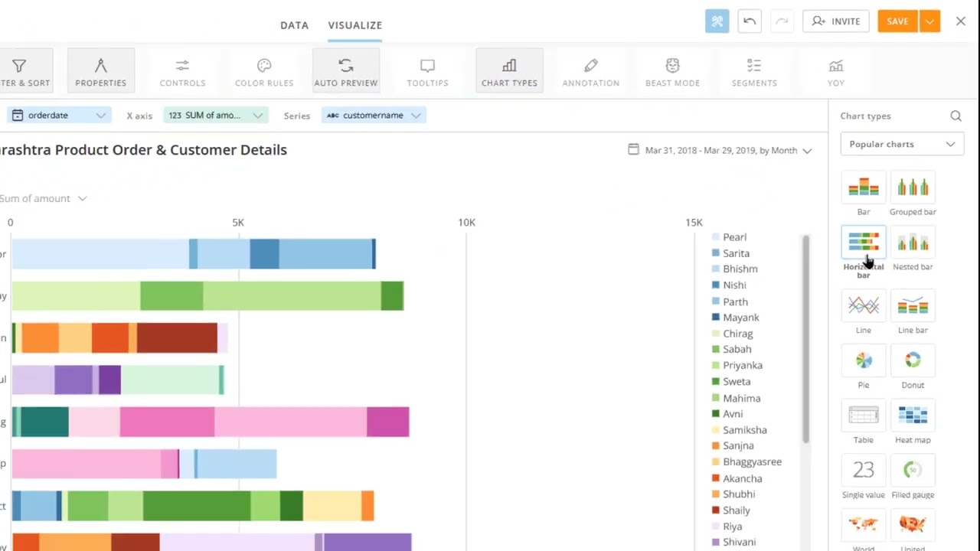Open the orderdate field dropdown
The image size is (980, 551).
coord(58,115)
